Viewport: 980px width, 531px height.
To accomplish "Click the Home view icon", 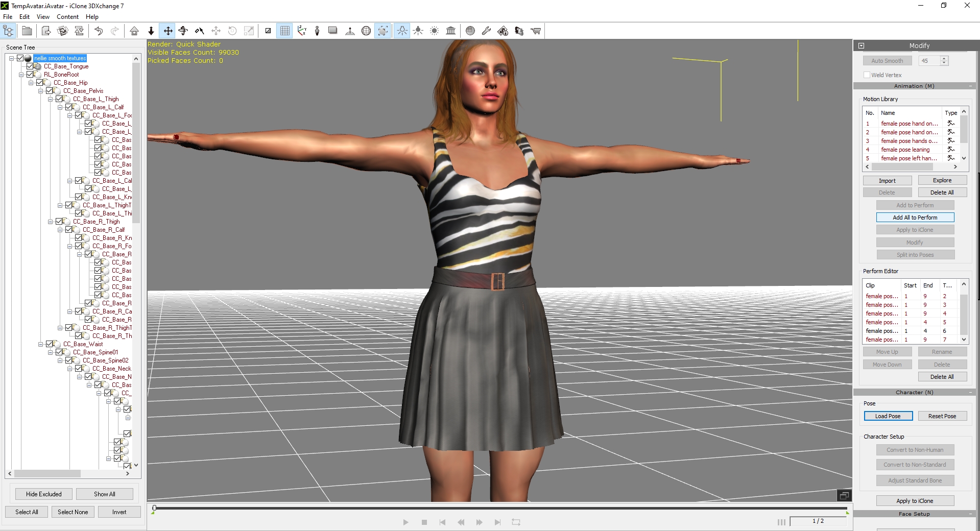I will point(134,31).
